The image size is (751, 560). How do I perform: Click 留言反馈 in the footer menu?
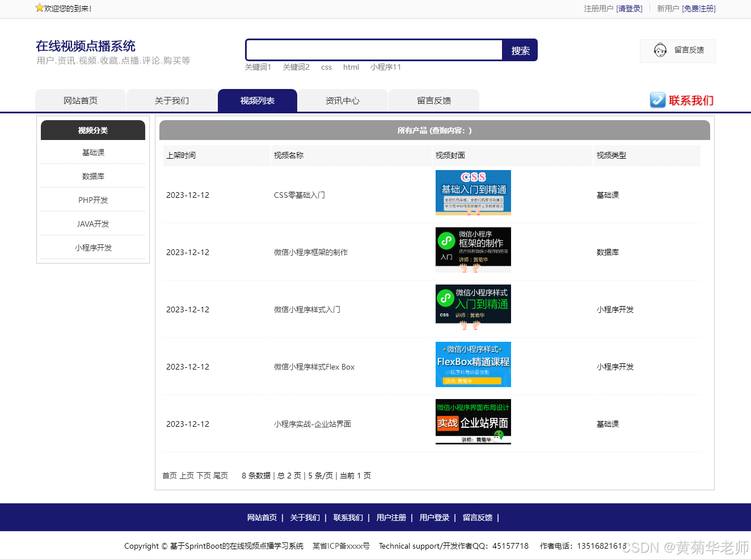coord(477,517)
